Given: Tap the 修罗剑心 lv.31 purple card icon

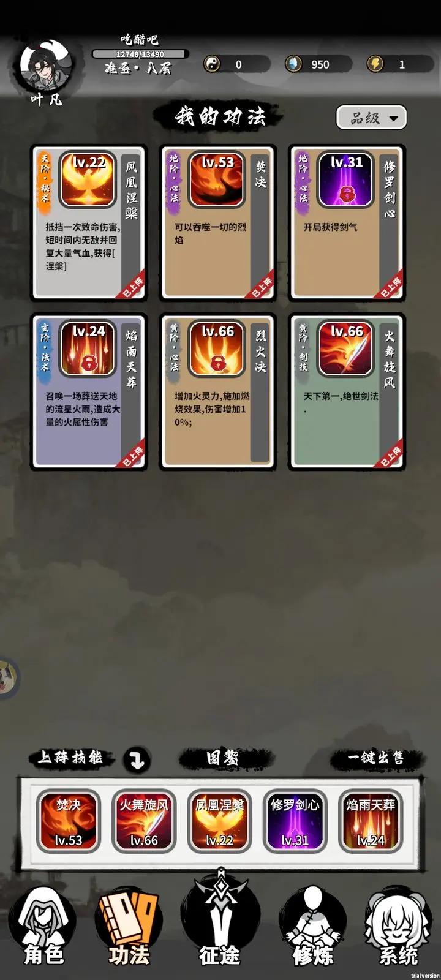Looking at the screenshot, I should pos(347,179).
